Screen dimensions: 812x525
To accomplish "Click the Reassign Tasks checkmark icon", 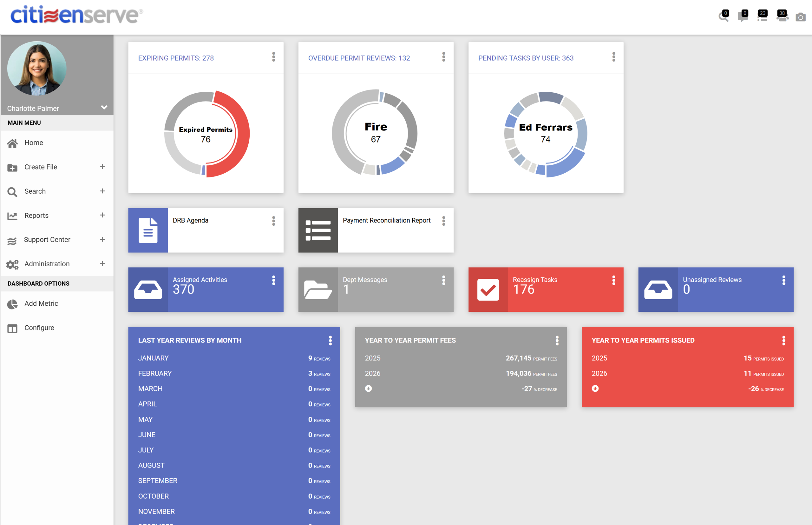I will (488, 290).
